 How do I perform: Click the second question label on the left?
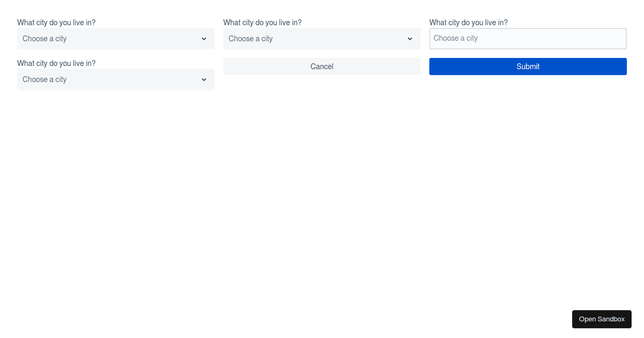coord(56,63)
